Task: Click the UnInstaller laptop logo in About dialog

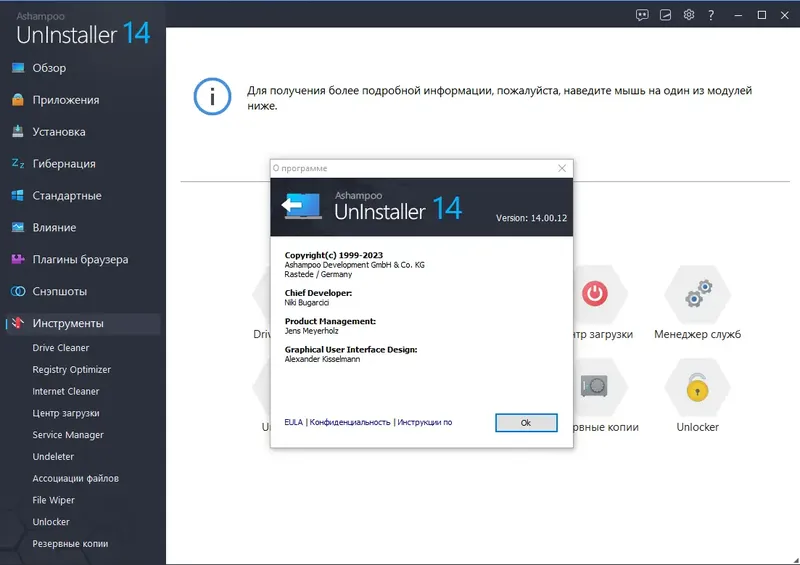Action: [x=302, y=206]
